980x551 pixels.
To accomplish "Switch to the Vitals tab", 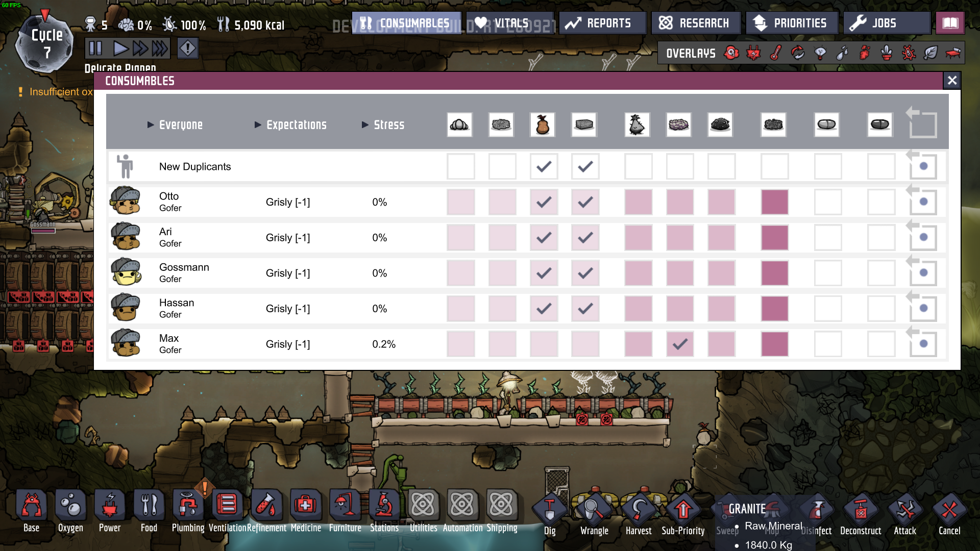I will 509,23.
